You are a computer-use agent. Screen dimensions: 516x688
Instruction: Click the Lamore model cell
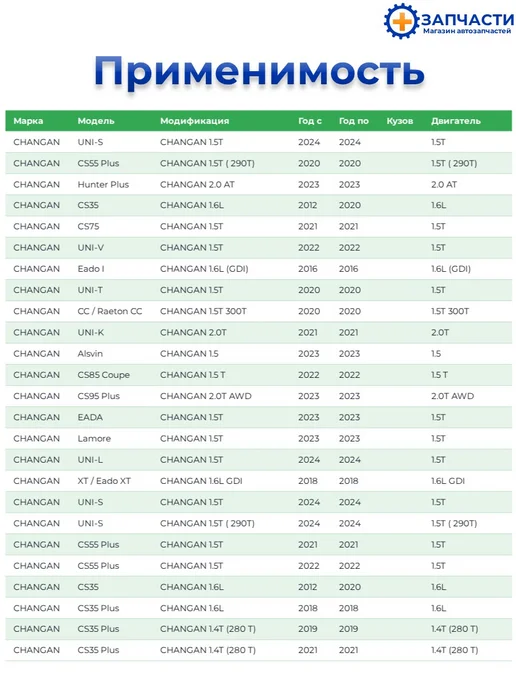point(94,438)
